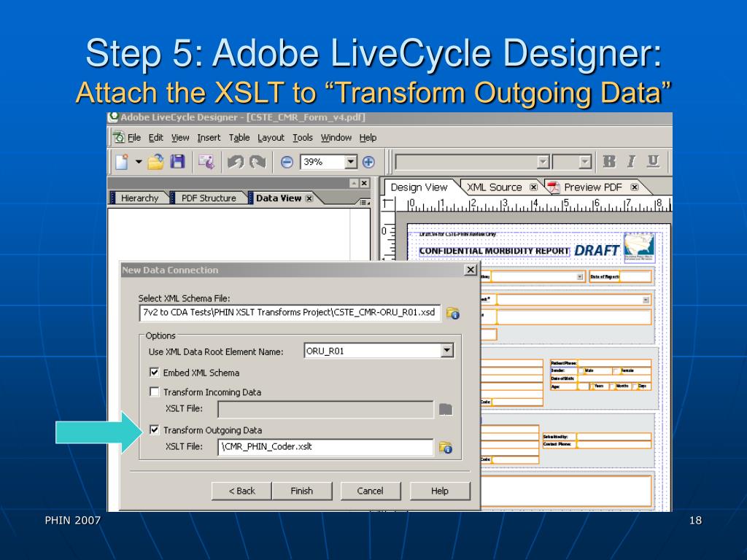Click the Redo toolbar icon
Image resolution: width=747 pixels, height=560 pixels.
[x=258, y=163]
